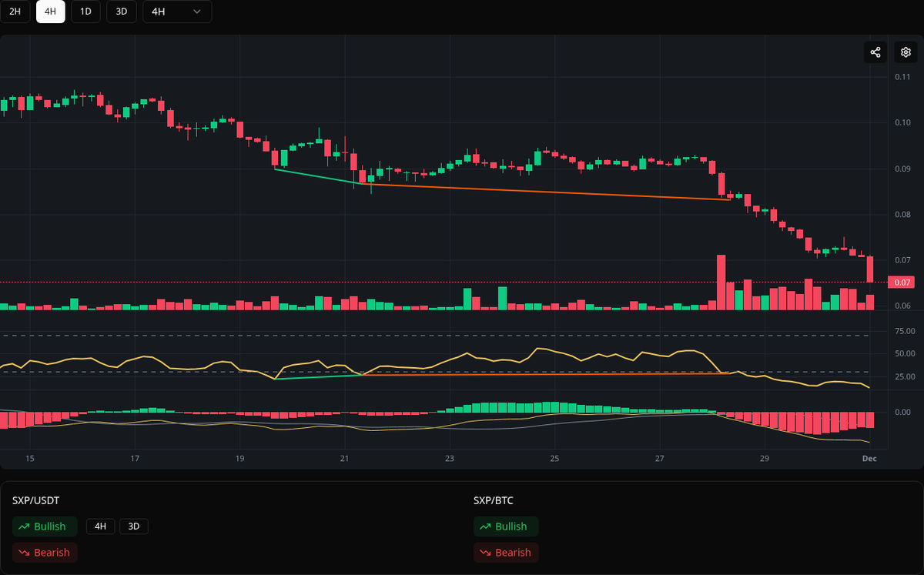This screenshot has height=575, width=924.
Task: Toggle the Bullish signal chip for SXP/USDT
Action: [45, 527]
